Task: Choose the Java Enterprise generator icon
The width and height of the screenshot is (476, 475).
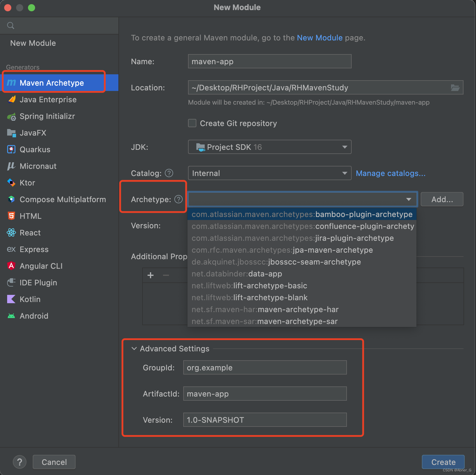Action: (x=11, y=99)
